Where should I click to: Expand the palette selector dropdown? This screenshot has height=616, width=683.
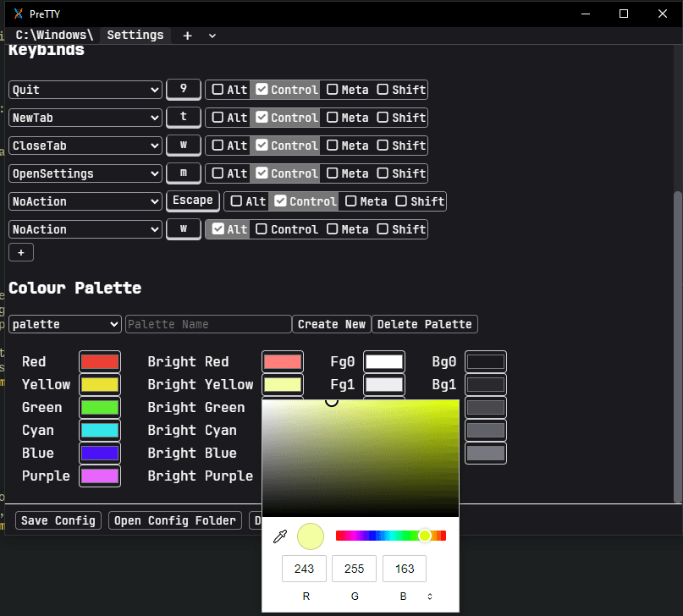65,324
